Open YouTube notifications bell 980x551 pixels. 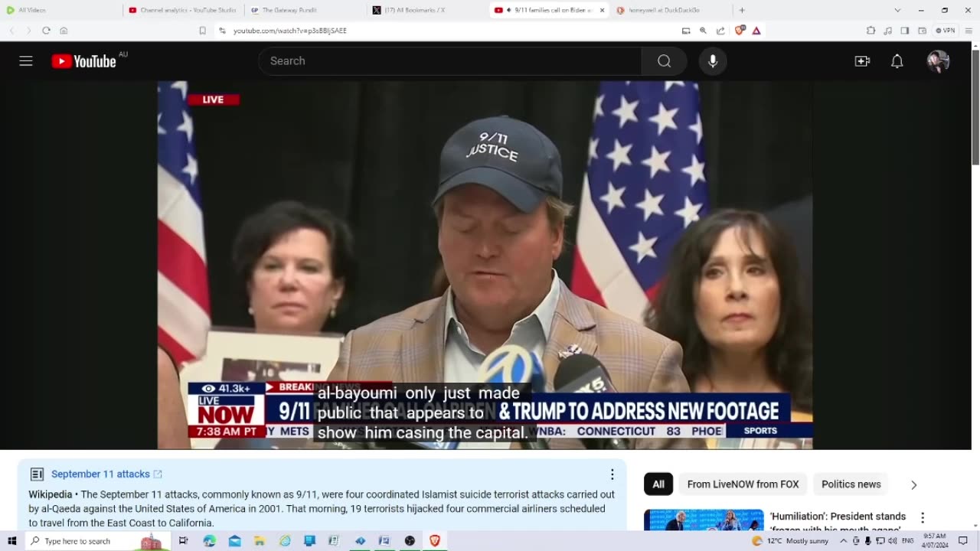tap(897, 61)
